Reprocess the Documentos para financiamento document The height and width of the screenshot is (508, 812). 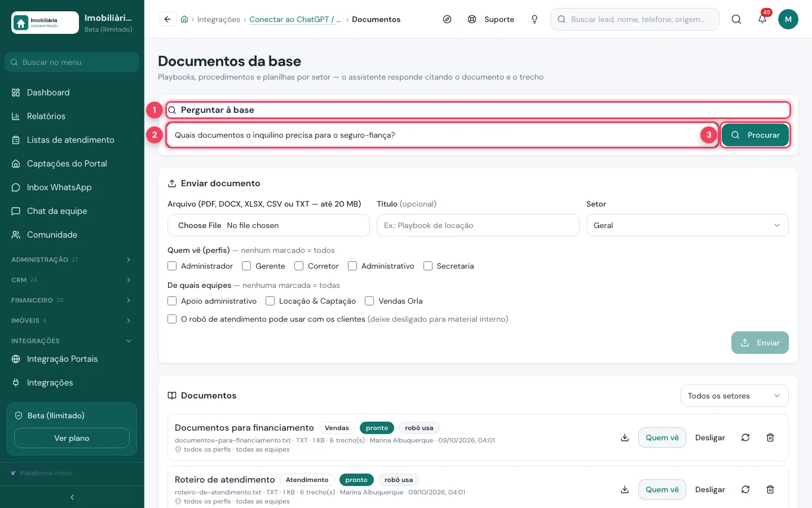tap(745, 437)
